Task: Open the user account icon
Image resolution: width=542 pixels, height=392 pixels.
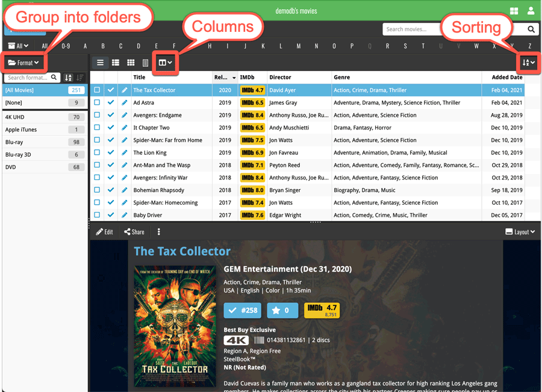Action: point(531,11)
